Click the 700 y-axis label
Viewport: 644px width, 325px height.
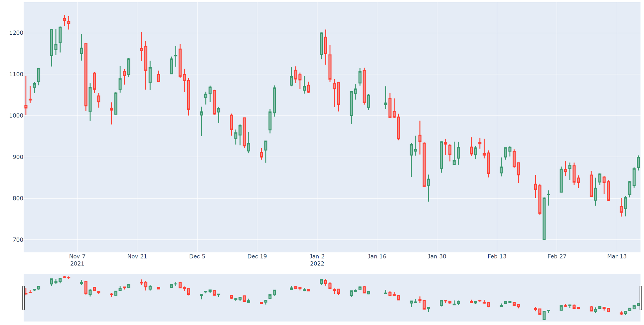pyautogui.click(x=18, y=240)
